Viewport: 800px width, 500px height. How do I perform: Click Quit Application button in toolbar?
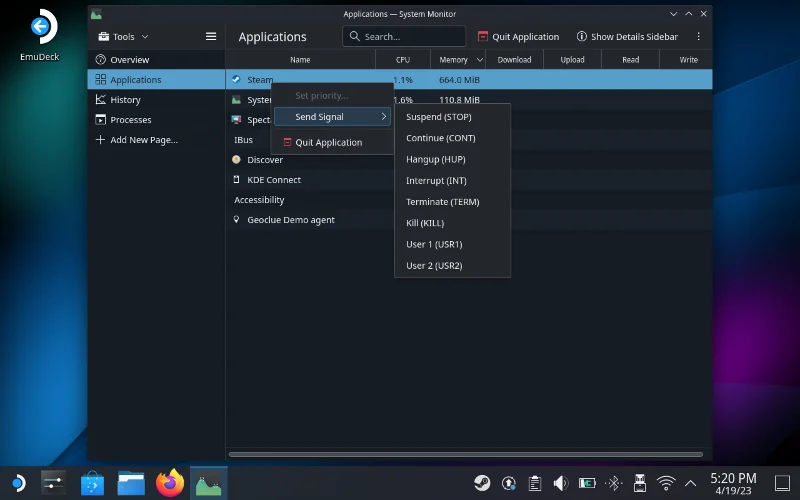coord(518,37)
